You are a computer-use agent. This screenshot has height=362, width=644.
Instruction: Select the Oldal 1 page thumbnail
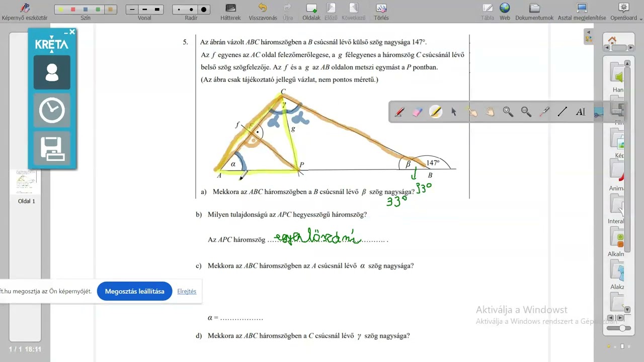pyautogui.click(x=26, y=182)
